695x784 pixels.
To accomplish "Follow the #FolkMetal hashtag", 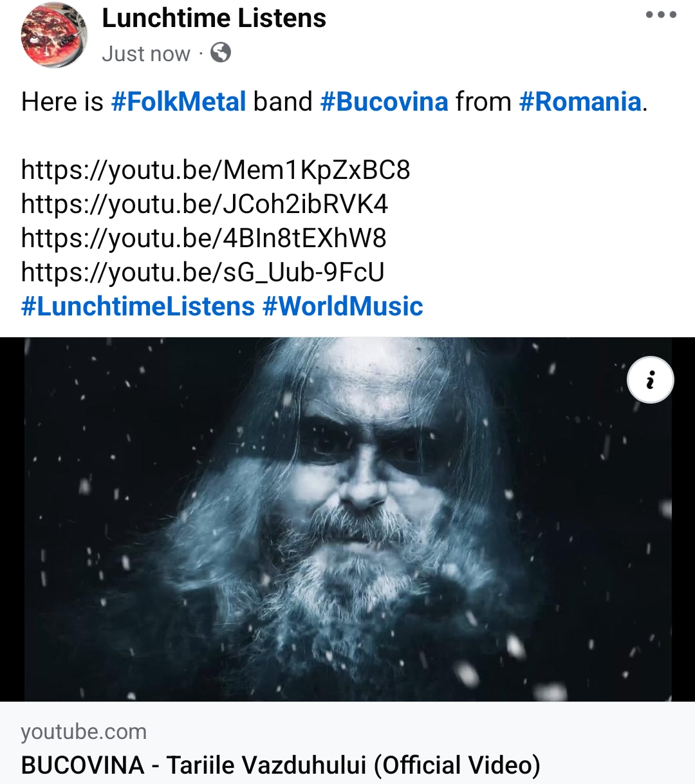I will point(178,102).
